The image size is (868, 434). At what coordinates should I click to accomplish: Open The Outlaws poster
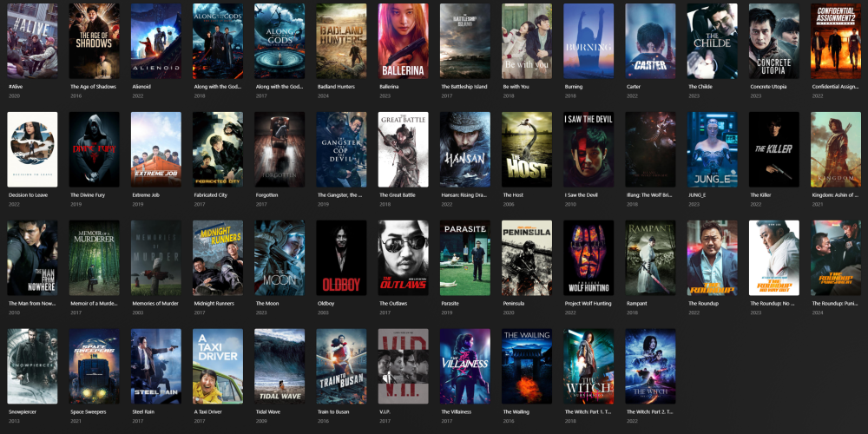403,258
